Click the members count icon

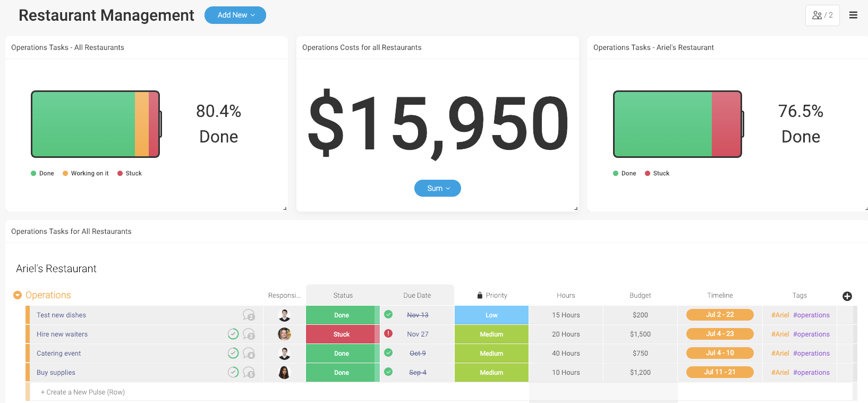822,15
